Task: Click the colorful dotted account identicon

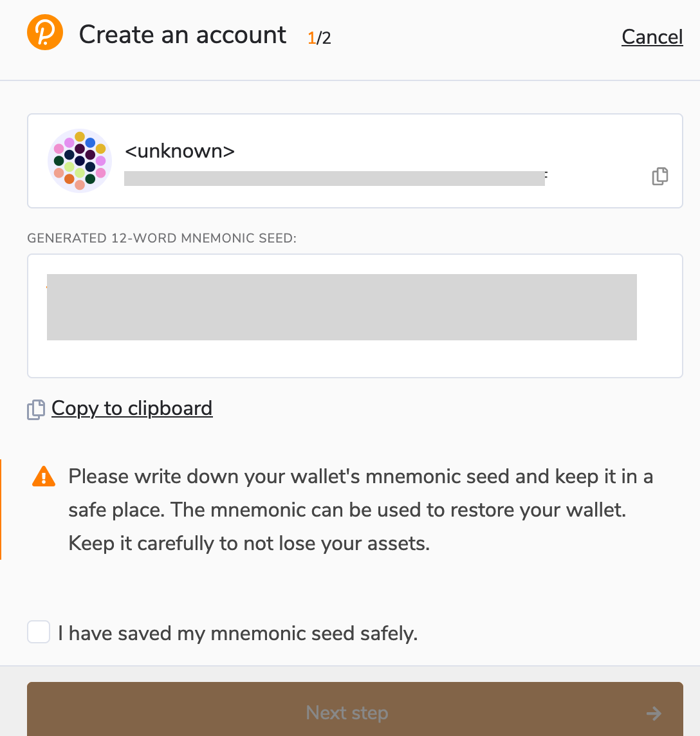Action: click(x=80, y=161)
